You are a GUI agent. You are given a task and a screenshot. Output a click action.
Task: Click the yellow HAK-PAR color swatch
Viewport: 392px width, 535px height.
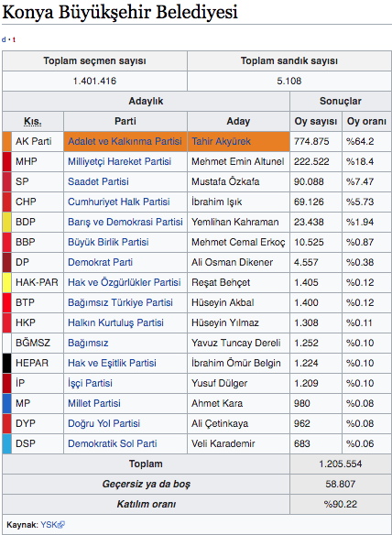[6, 282]
